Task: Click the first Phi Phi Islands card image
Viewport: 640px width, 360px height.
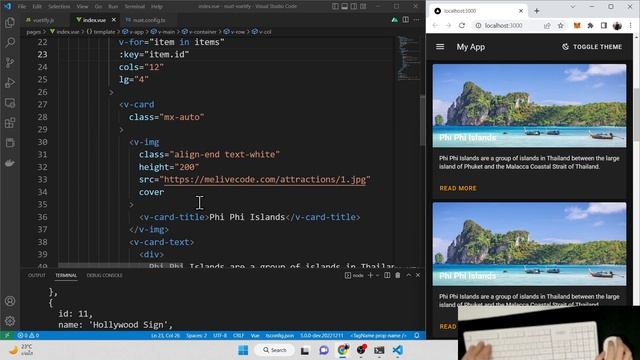Action: pyautogui.click(x=529, y=106)
